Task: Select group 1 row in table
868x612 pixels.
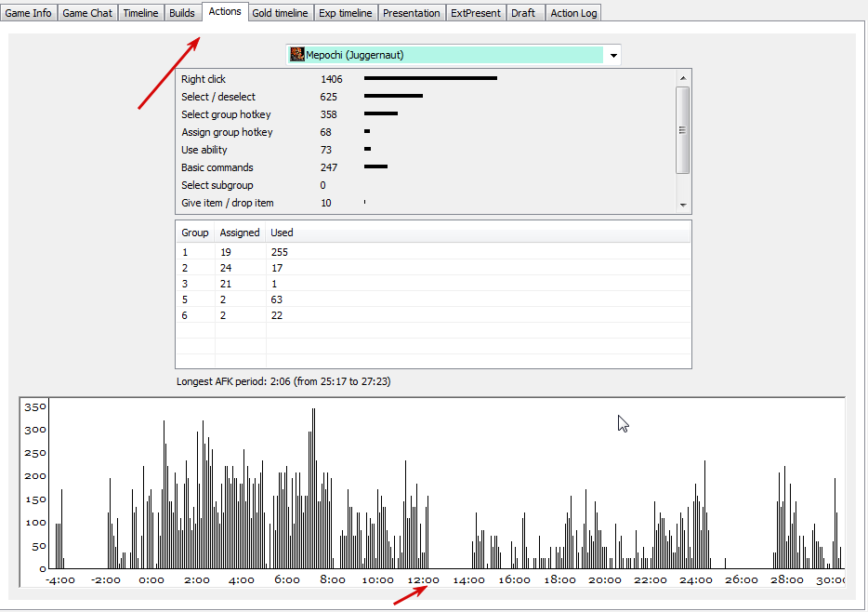Action: (x=433, y=252)
